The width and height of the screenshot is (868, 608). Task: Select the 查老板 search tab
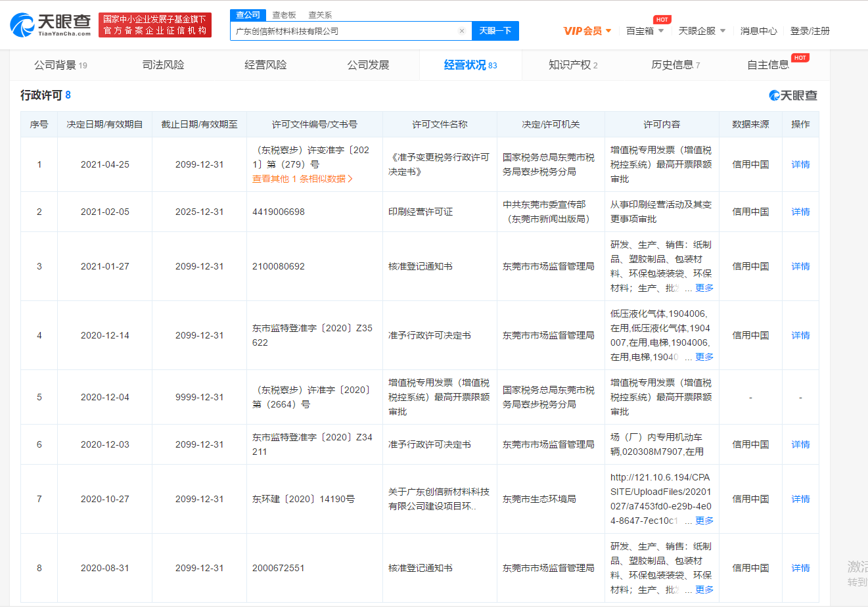point(284,14)
